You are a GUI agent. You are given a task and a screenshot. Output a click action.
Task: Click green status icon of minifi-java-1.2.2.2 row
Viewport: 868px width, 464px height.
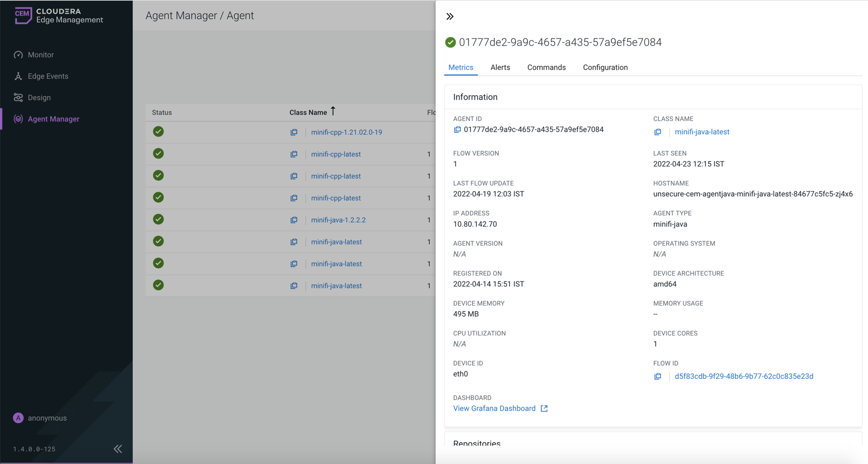pos(158,219)
